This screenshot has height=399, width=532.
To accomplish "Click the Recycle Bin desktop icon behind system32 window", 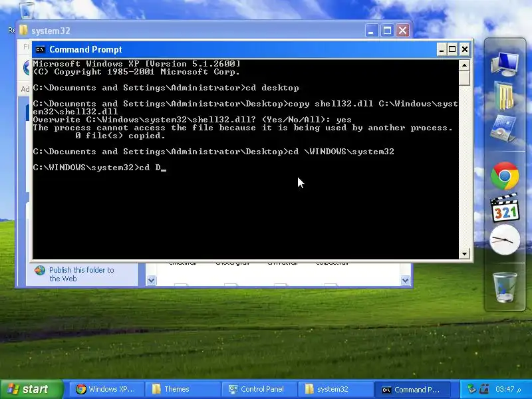I will (x=27, y=10).
